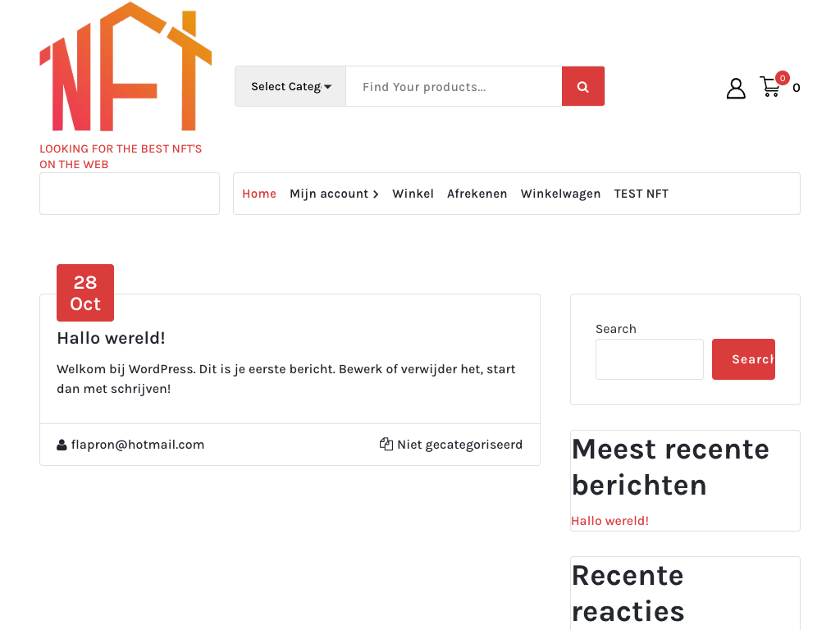
Task: Click the Welkom bij WordPress excerpt text
Action: click(x=286, y=379)
